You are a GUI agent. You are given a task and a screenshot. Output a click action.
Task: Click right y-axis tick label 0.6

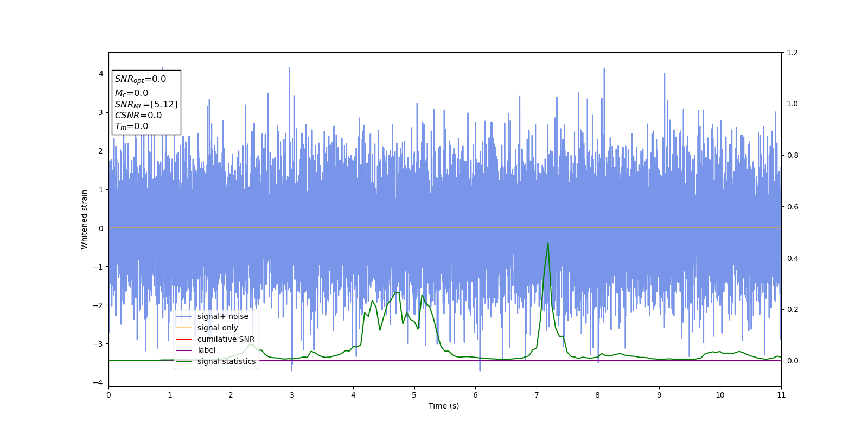point(792,207)
